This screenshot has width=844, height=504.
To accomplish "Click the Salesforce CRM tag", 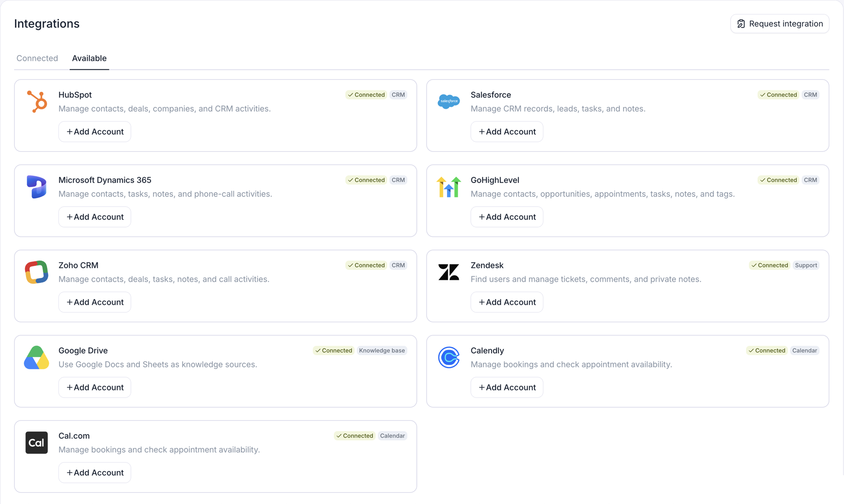I will pyautogui.click(x=810, y=95).
